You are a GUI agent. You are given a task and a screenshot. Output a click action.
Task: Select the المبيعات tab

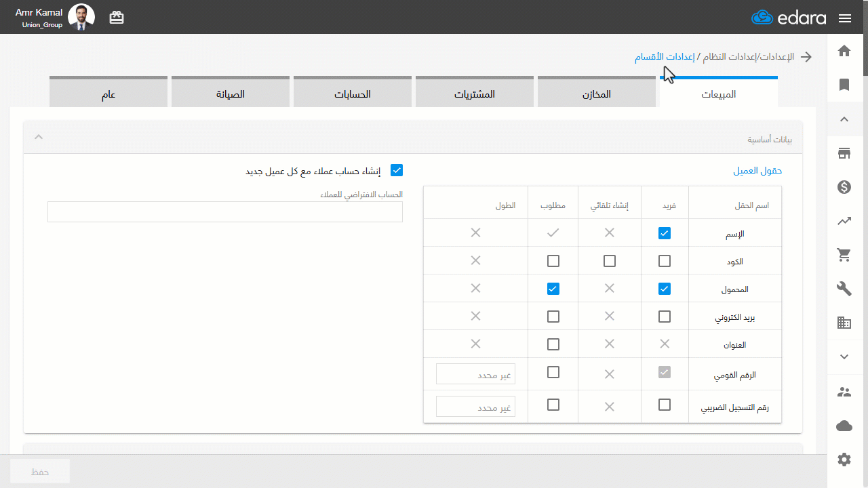[719, 92]
